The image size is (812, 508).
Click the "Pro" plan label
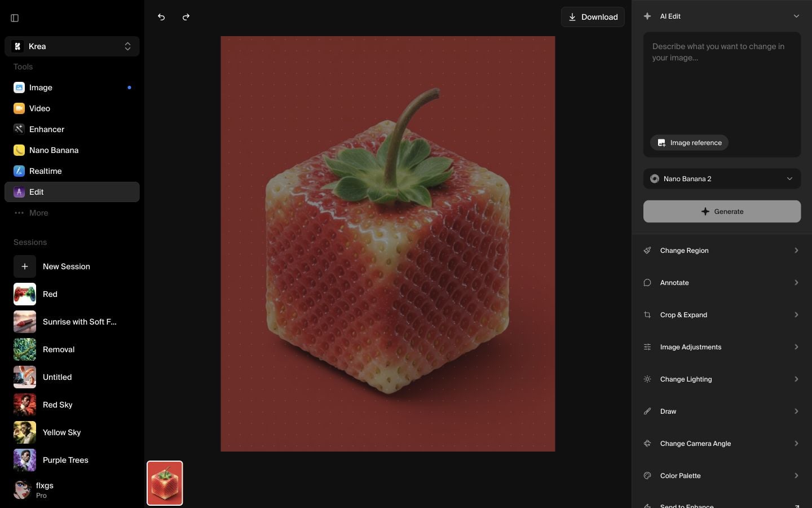tap(41, 496)
